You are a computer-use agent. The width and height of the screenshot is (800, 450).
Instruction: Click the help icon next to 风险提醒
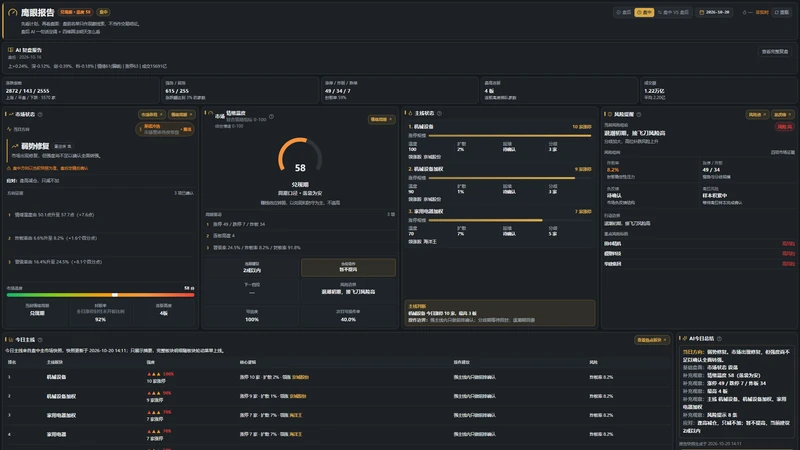(639, 114)
